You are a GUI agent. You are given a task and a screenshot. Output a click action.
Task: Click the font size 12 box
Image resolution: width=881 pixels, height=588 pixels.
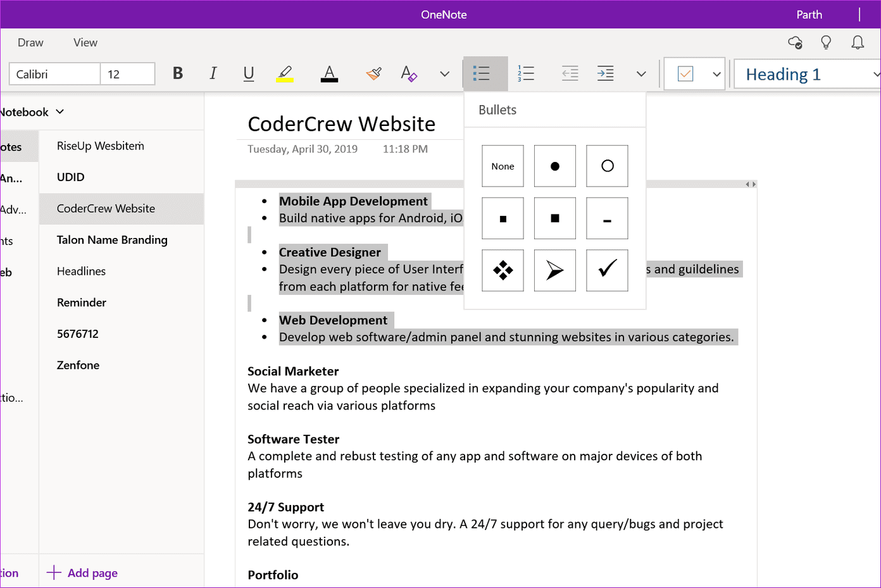128,74
